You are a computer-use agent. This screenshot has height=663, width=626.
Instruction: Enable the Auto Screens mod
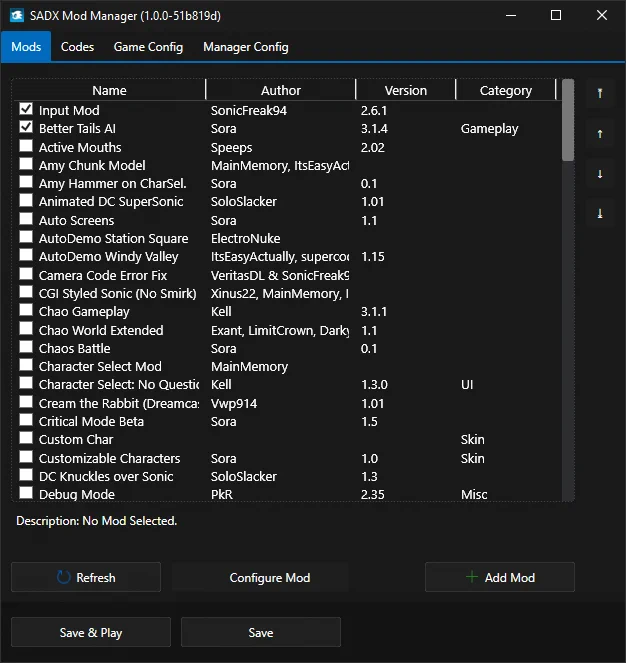[26, 219]
